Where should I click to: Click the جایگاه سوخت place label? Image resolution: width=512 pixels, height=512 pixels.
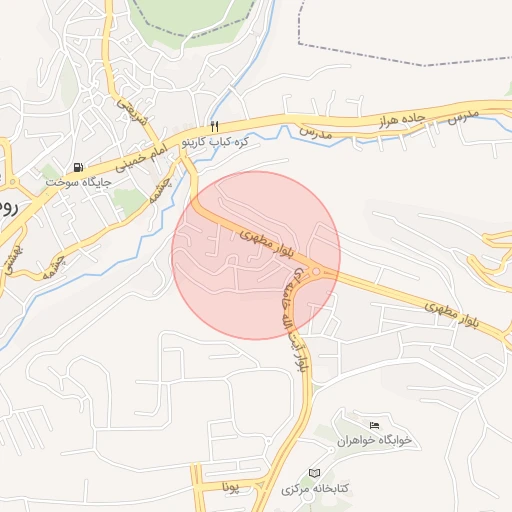point(79,183)
